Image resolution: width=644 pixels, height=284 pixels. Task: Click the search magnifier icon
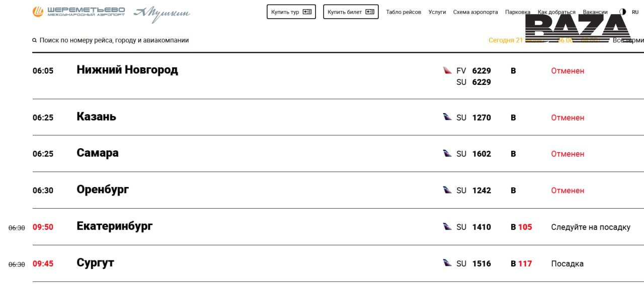coord(35,40)
